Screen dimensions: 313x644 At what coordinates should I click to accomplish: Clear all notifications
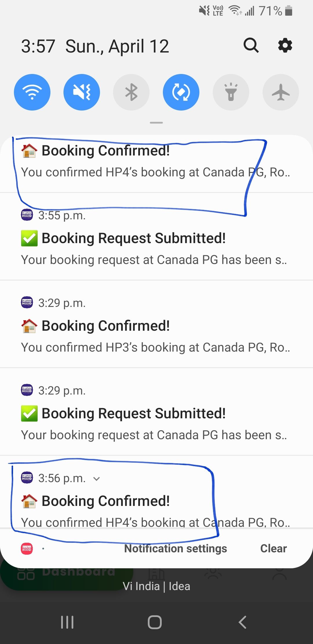pyautogui.click(x=273, y=549)
